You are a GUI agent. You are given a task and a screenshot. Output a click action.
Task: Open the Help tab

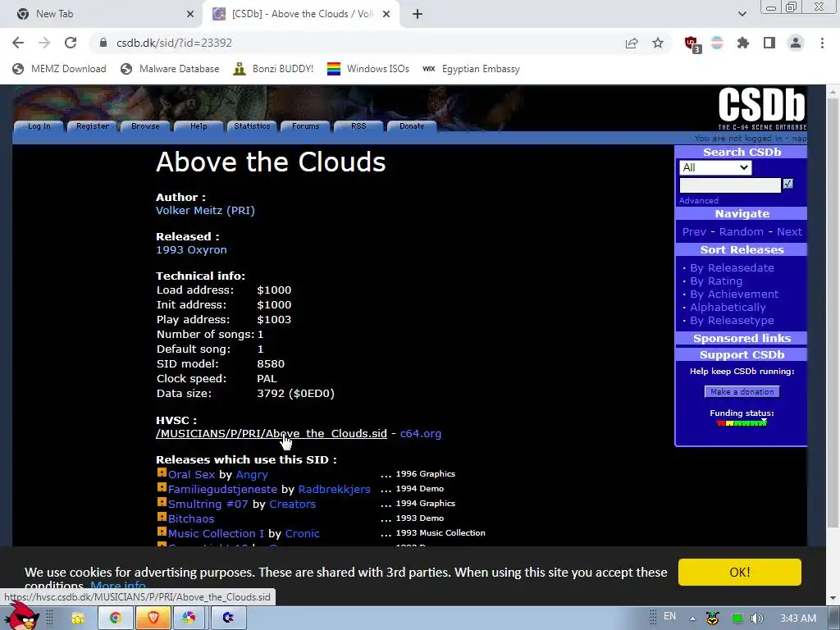coord(199,126)
